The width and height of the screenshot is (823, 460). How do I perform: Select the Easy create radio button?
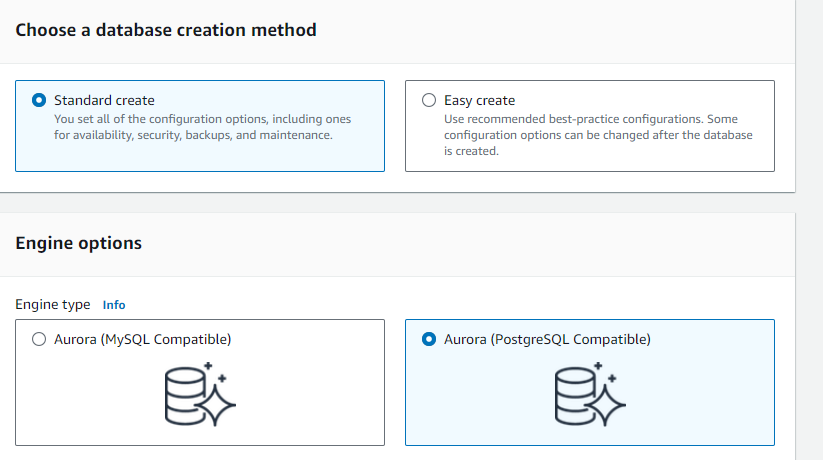coord(429,100)
